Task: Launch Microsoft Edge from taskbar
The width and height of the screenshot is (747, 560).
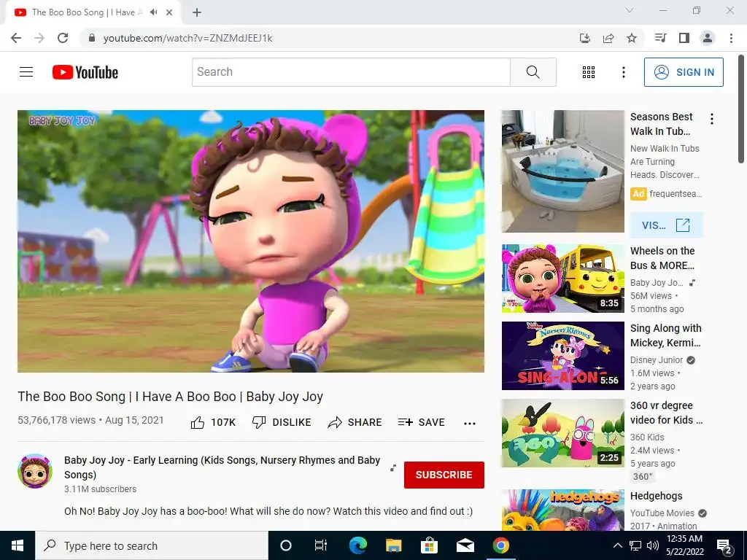Action: [357, 545]
